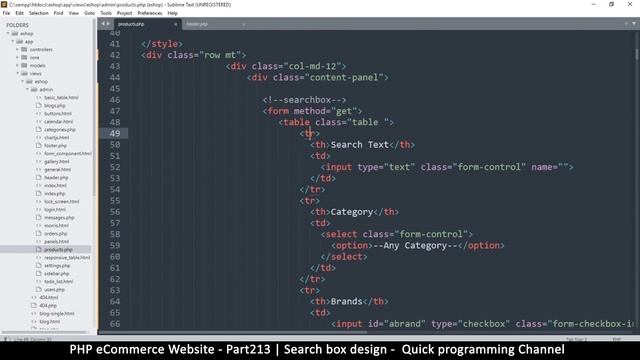Open settings.php in sidebar
640x360 pixels.
pyautogui.click(x=57, y=266)
